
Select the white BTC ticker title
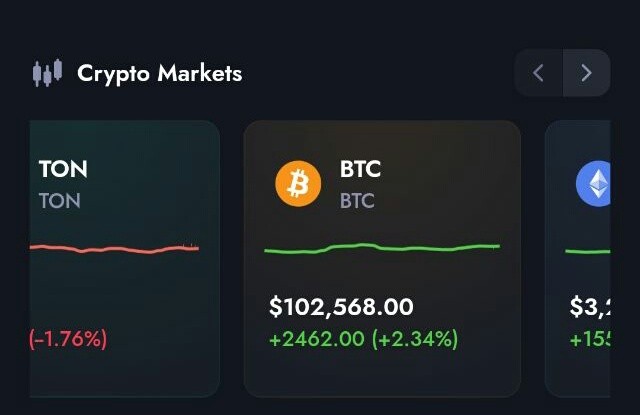point(360,169)
